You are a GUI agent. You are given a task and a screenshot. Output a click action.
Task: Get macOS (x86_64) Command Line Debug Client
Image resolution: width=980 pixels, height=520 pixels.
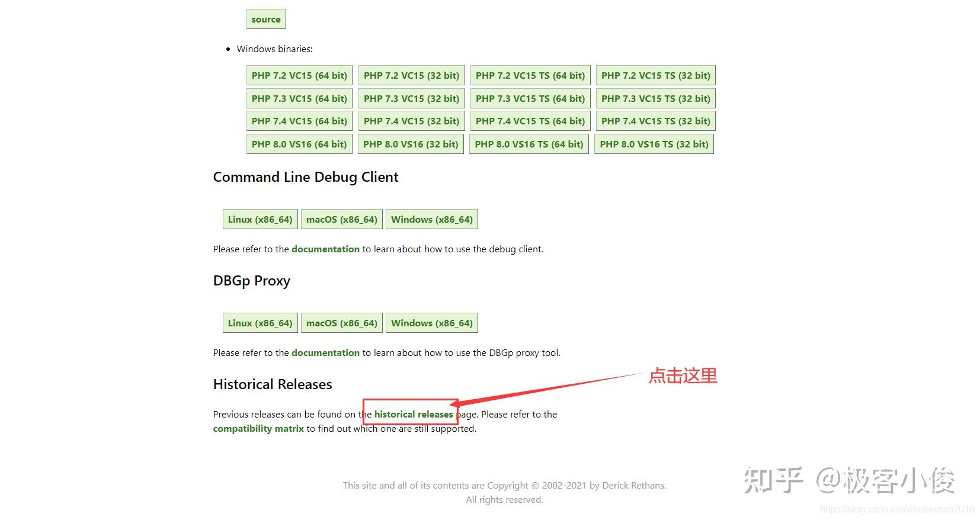pyautogui.click(x=342, y=219)
